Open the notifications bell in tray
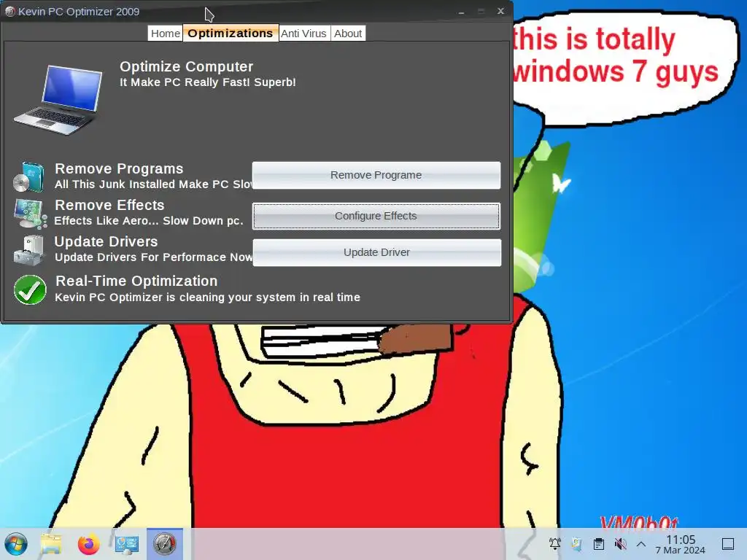 pos(555,544)
